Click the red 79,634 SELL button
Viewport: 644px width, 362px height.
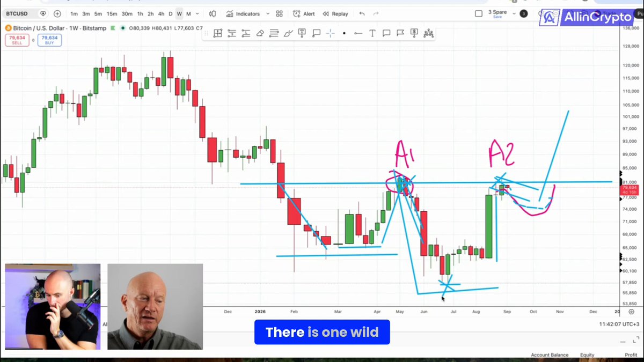pos(17,40)
